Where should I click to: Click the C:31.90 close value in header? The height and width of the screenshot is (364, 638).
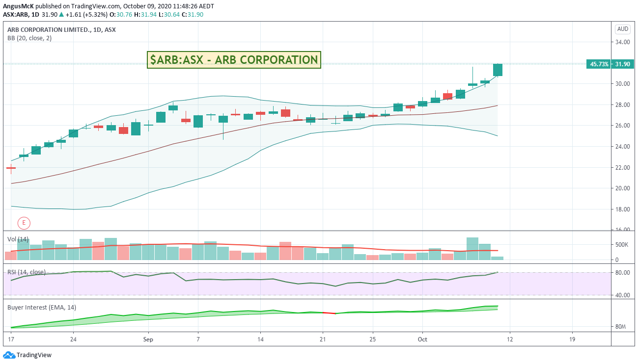coord(193,15)
